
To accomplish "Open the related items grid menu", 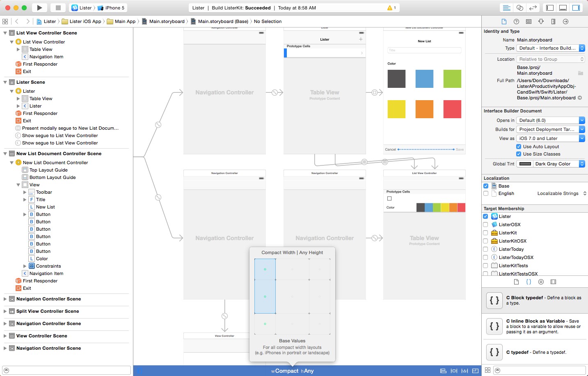I will [x=5, y=21].
